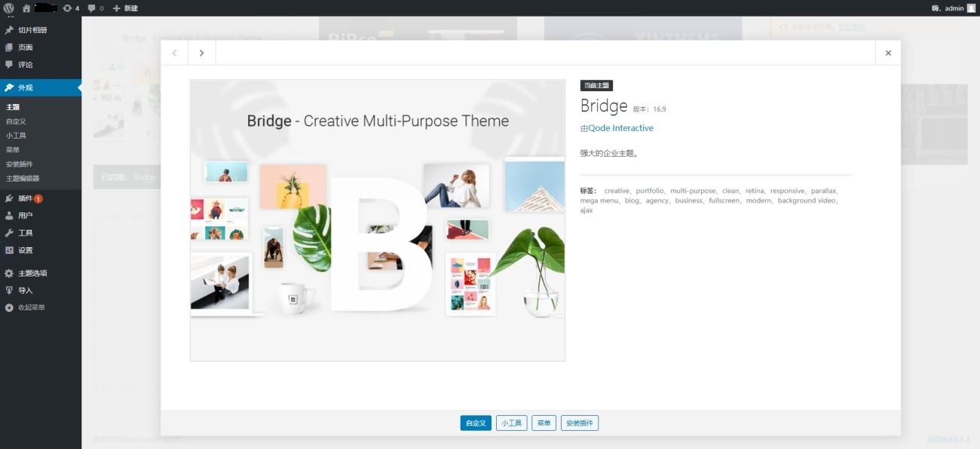The image size is (980, 449).
Task: Open the 工具 sidebar menu
Action: point(41,233)
